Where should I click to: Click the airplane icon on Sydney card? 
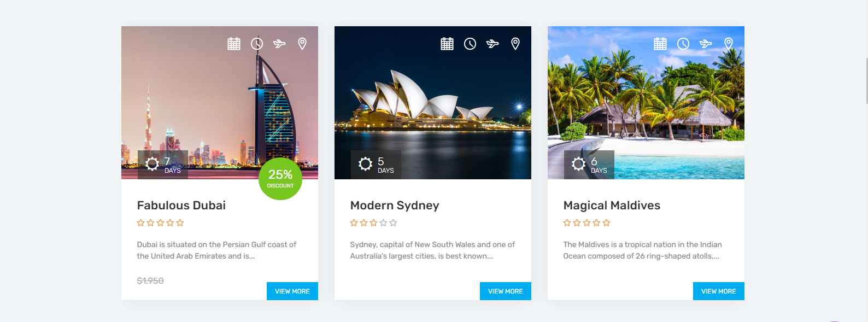[x=492, y=44]
